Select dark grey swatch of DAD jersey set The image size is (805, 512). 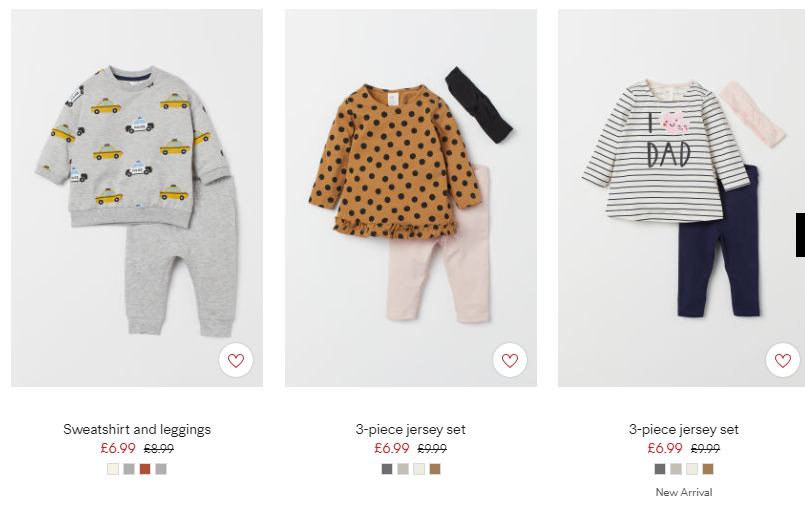[x=660, y=469]
